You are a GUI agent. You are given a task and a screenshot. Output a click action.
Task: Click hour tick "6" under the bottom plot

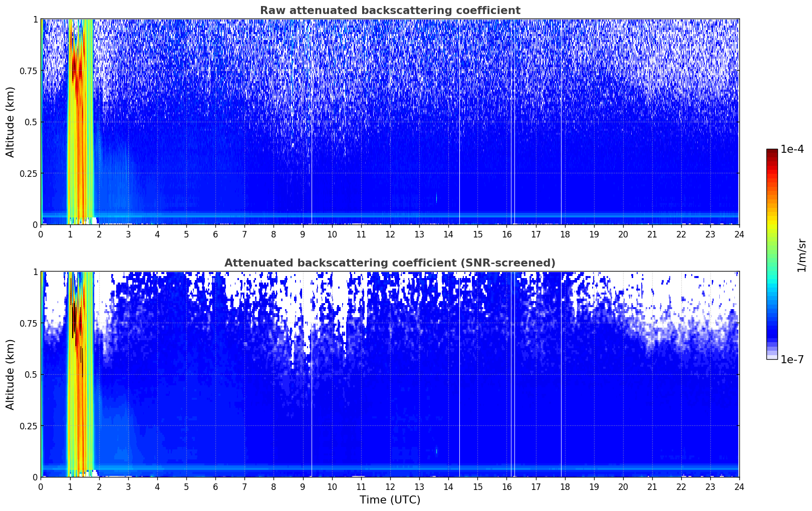click(x=215, y=487)
